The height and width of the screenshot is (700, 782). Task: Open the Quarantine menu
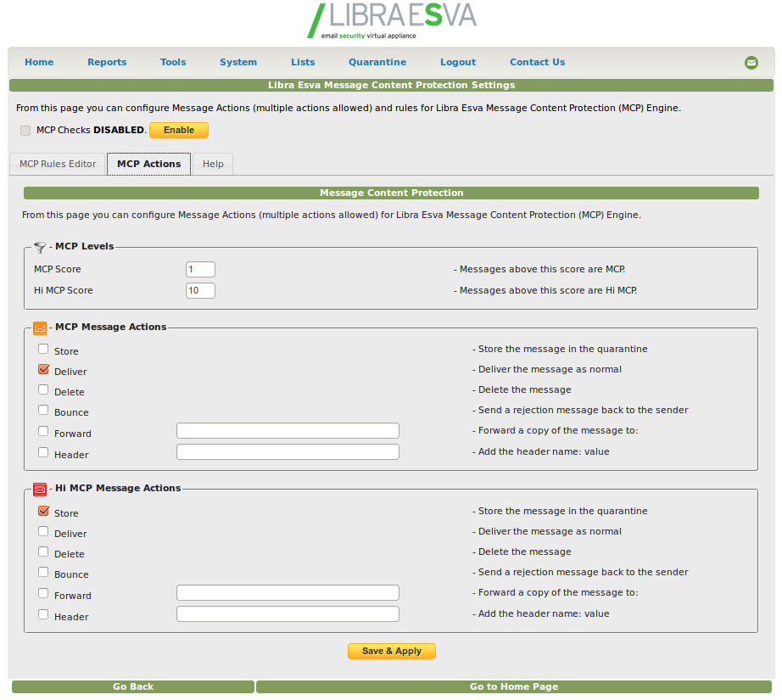coord(377,63)
